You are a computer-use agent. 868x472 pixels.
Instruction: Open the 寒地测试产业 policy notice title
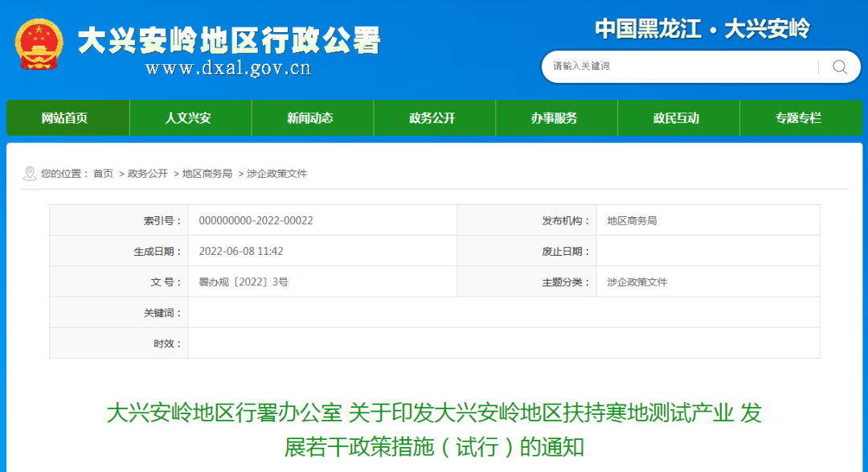click(x=434, y=430)
